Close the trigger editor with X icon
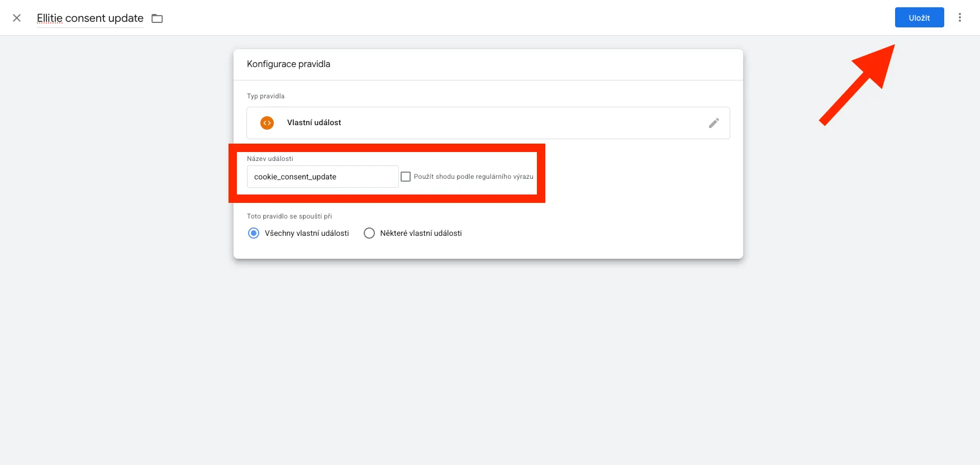This screenshot has height=465, width=980. click(17, 18)
